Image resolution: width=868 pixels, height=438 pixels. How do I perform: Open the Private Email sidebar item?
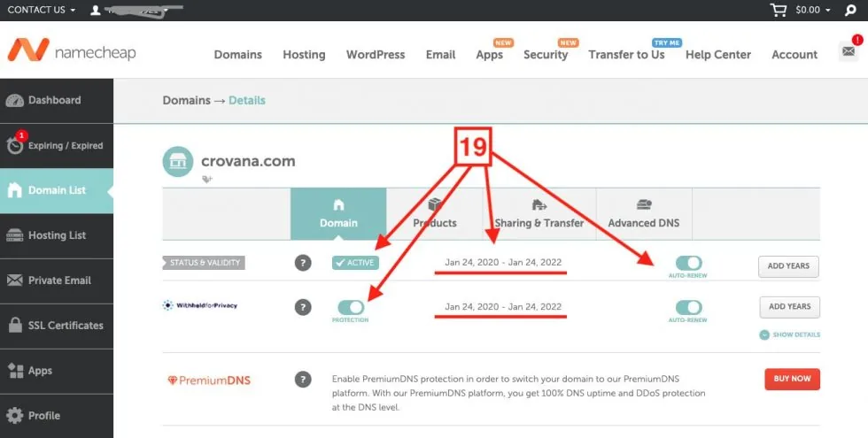click(57, 280)
